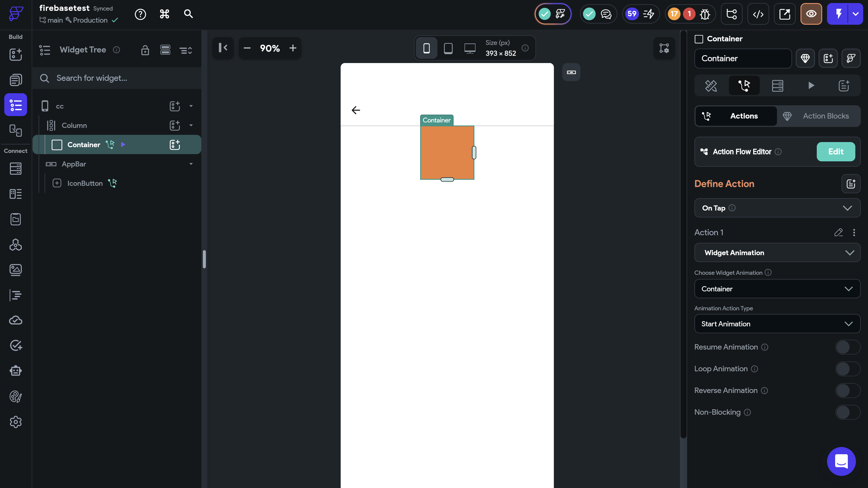Click the Search for widget field

[118, 78]
